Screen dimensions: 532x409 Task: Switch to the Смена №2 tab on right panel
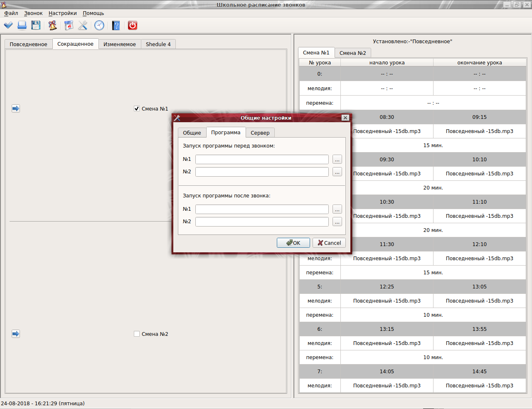(x=352, y=53)
